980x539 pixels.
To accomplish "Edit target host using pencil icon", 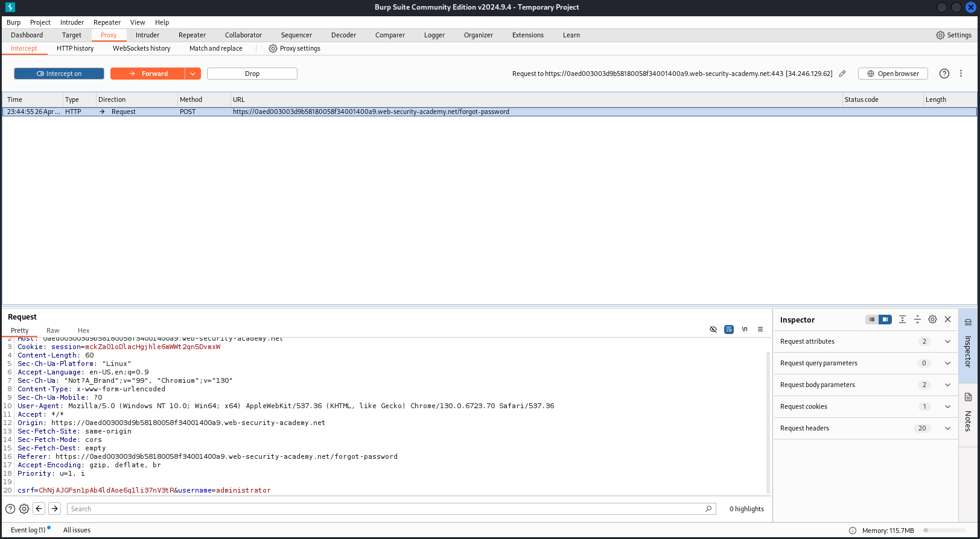I will 842,74.
